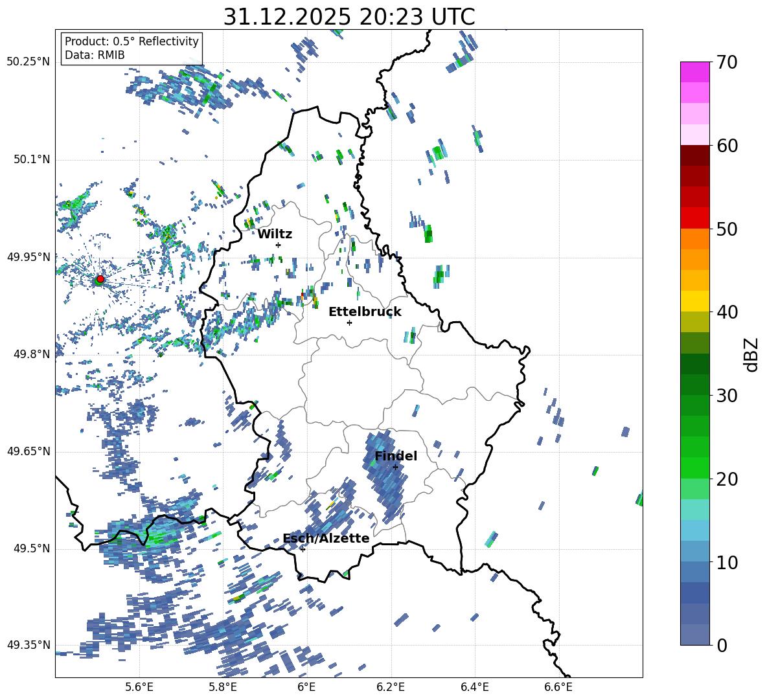Click the 50.1°N latitude label
Viewport: 767px width, 700px height.
pos(32,160)
